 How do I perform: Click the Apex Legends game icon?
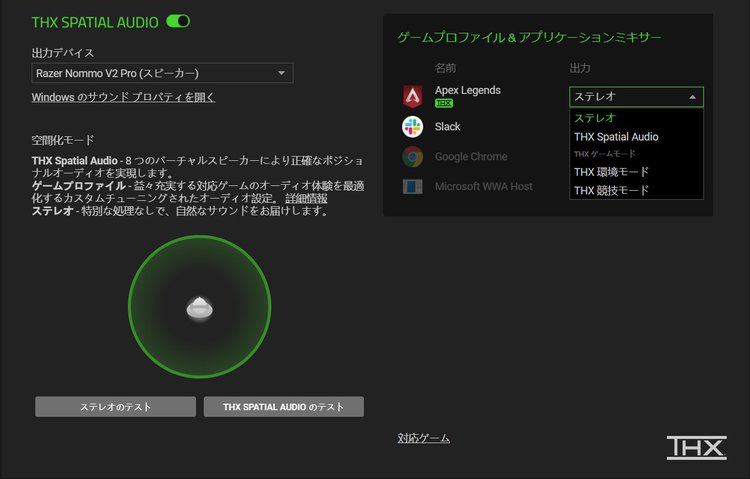[x=412, y=96]
